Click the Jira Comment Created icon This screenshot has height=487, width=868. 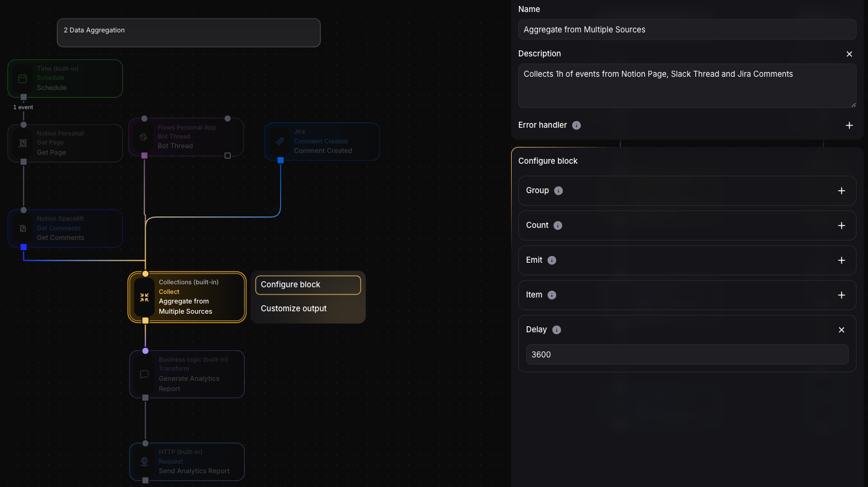click(x=280, y=142)
